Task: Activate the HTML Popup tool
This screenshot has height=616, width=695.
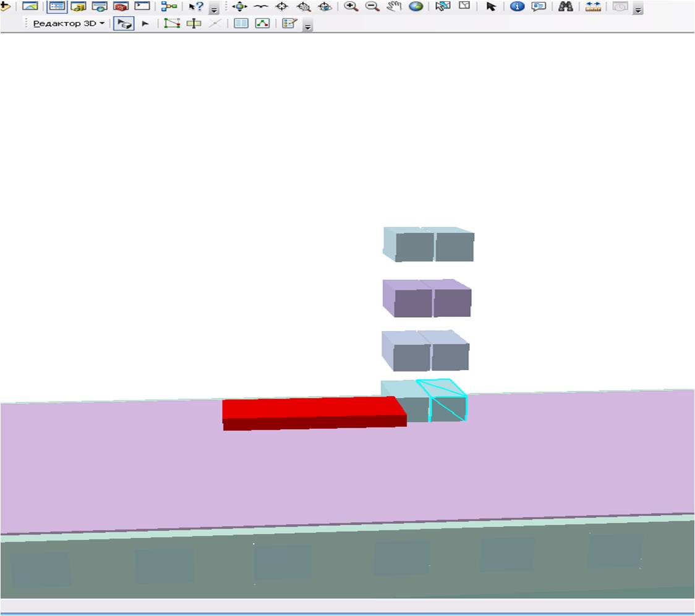Action: [539, 6]
